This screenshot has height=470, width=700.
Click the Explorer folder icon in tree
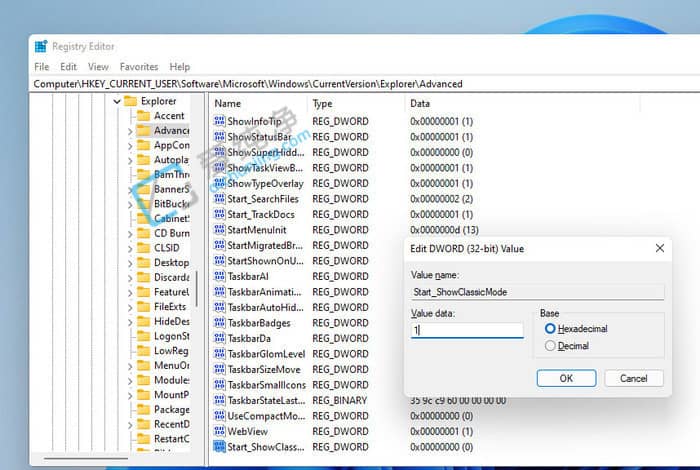[x=130, y=101]
